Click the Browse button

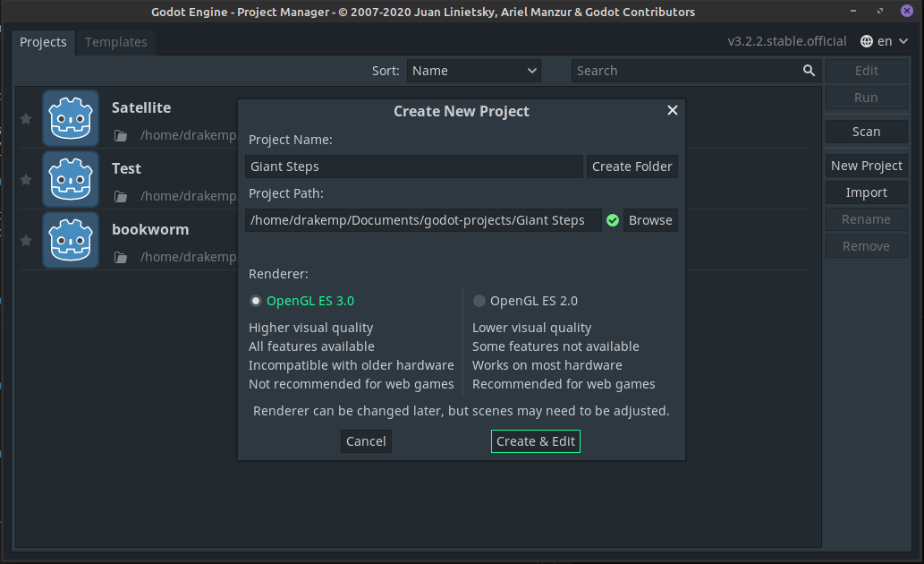tap(650, 220)
